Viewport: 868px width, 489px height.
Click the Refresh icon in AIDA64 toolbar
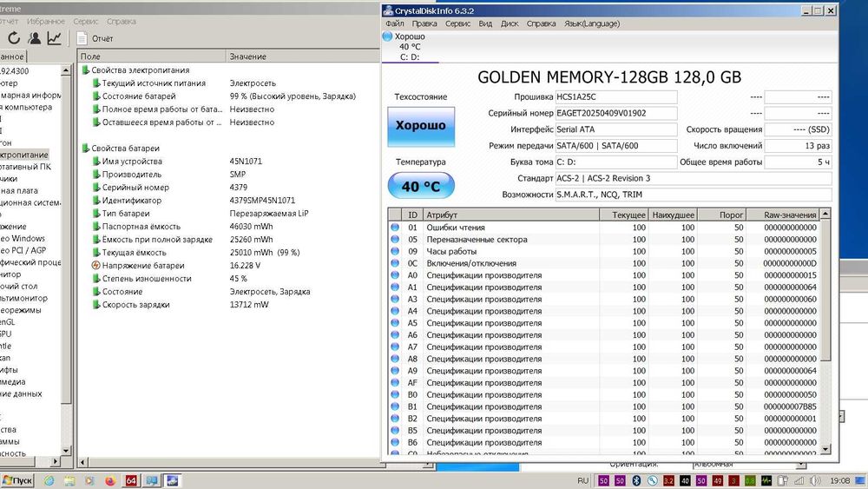click(14, 38)
